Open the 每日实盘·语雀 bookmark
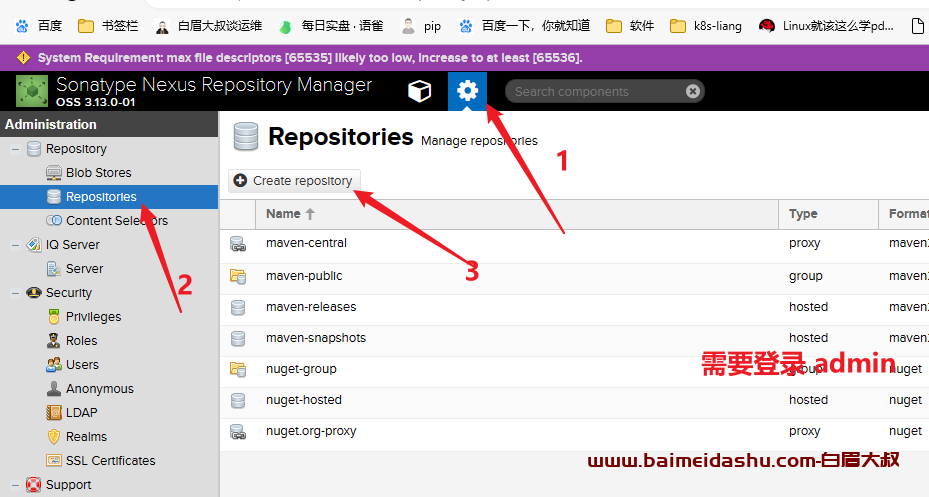Screen dimensions: 929x497 point(331,26)
